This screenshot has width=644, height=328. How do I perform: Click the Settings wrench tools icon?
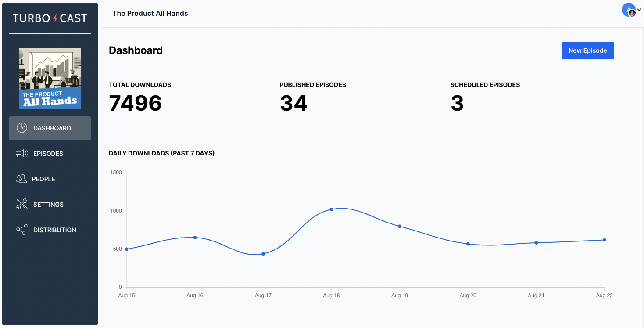(x=22, y=204)
